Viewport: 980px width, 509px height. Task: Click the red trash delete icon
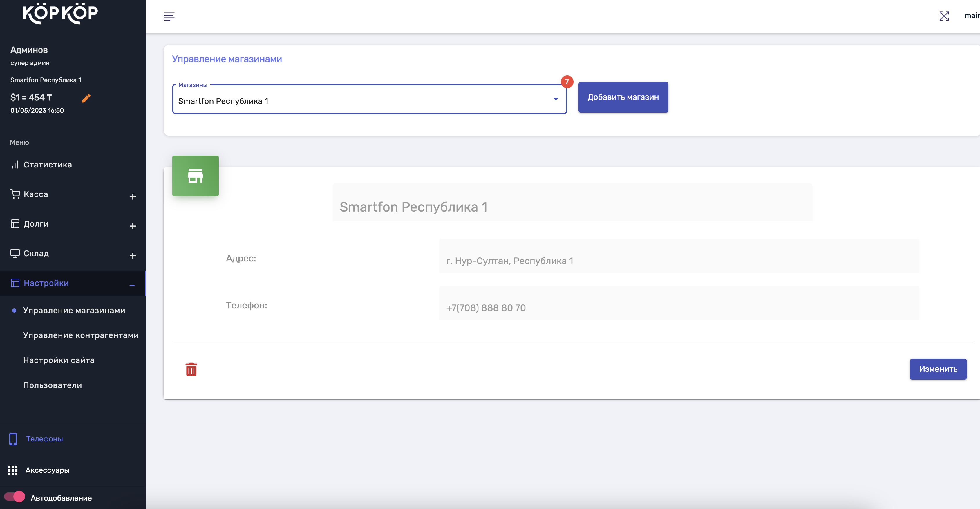191,369
